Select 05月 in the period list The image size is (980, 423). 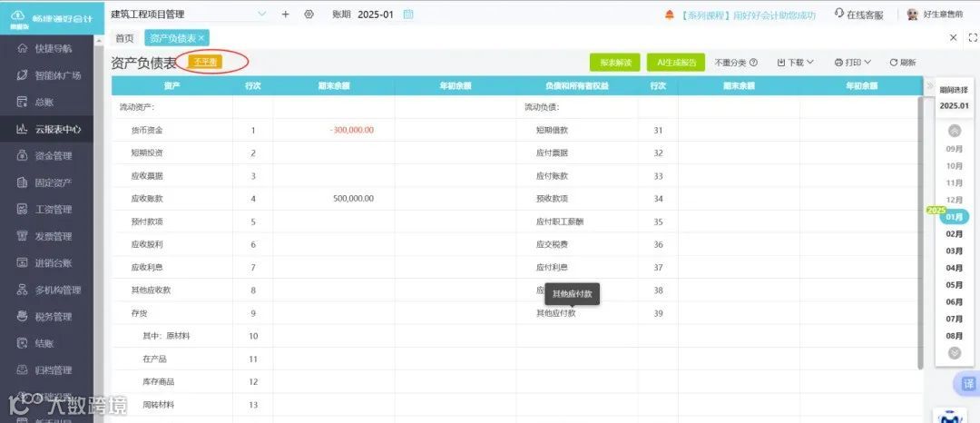(955, 285)
